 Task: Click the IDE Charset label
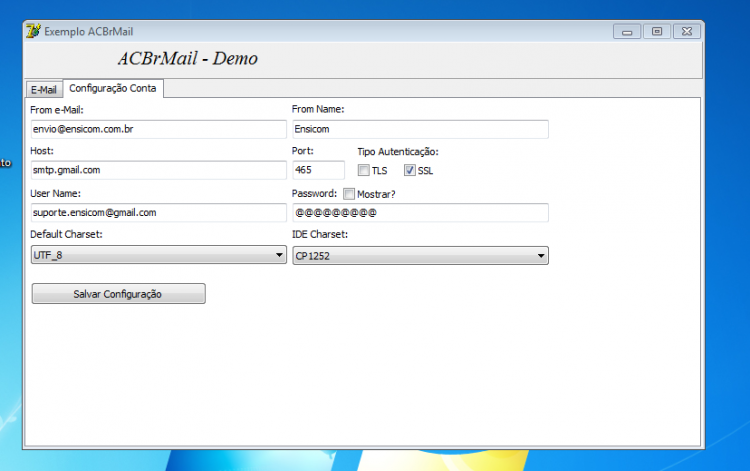[x=320, y=234]
